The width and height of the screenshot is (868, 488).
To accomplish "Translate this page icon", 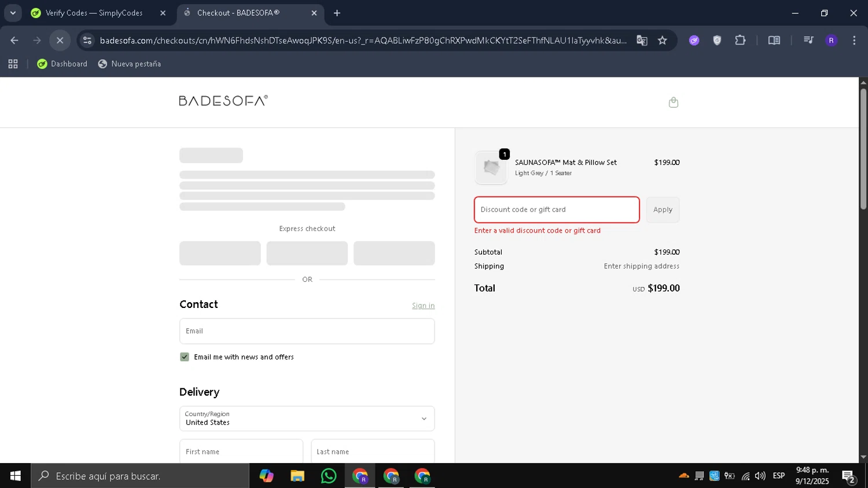I will (642, 40).
